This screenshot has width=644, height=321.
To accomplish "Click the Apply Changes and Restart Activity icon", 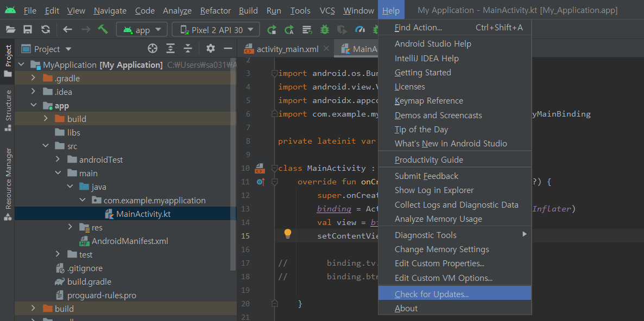I will [272, 29].
